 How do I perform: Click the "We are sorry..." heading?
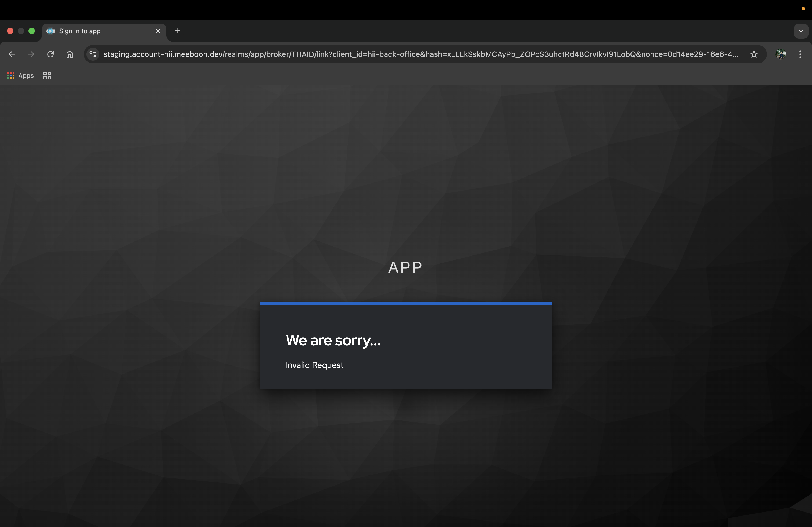333,340
